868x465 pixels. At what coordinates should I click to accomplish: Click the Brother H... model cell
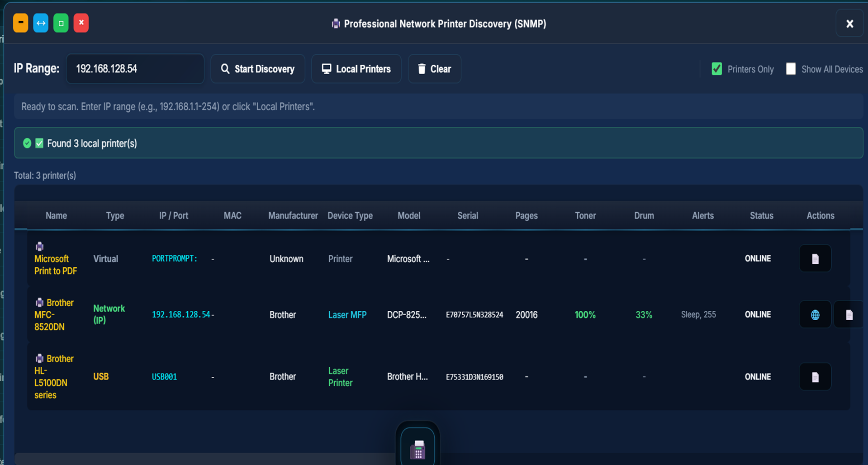click(408, 377)
